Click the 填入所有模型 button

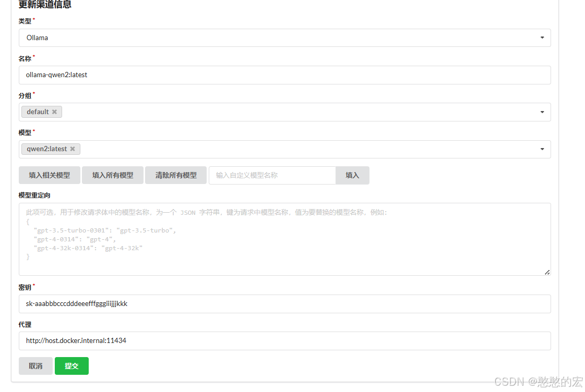coord(113,175)
